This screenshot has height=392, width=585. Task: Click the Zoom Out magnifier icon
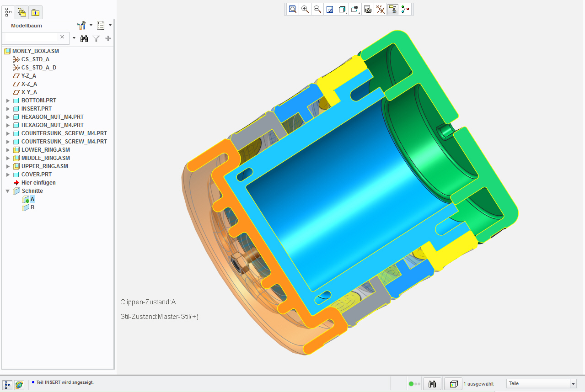pyautogui.click(x=317, y=9)
